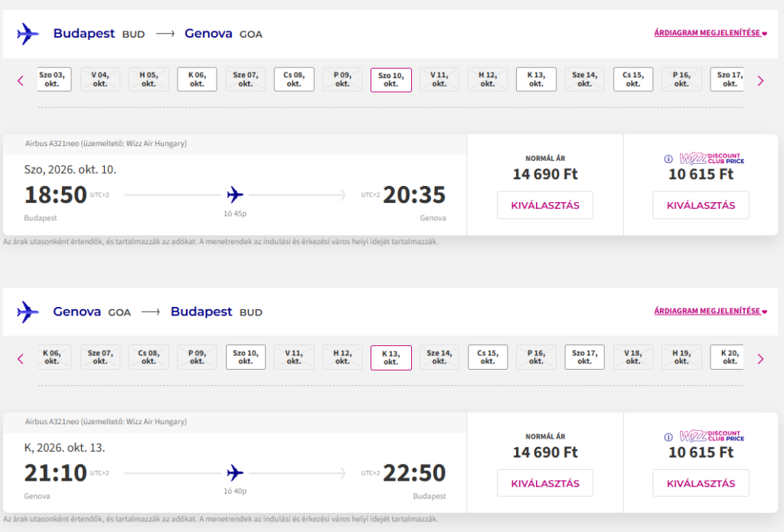The height and width of the screenshot is (532, 784).
Task: Click the info icon beside outbound Wizz Discount Club
Action: point(668,159)
